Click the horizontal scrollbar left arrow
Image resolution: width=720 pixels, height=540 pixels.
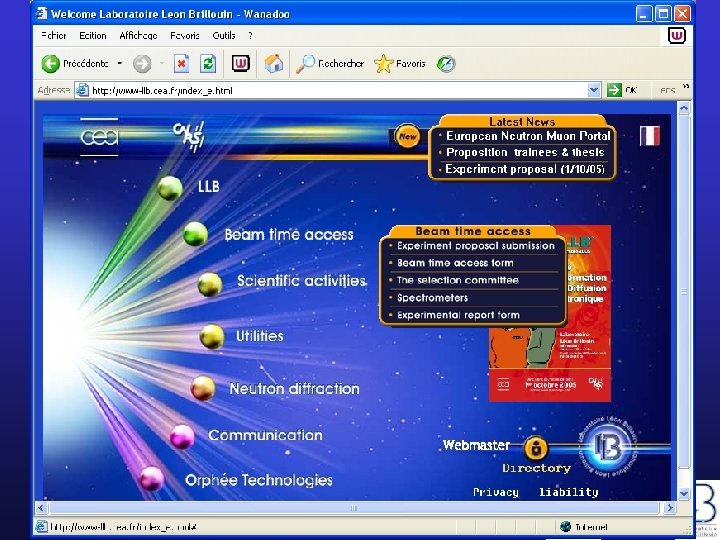41,507
